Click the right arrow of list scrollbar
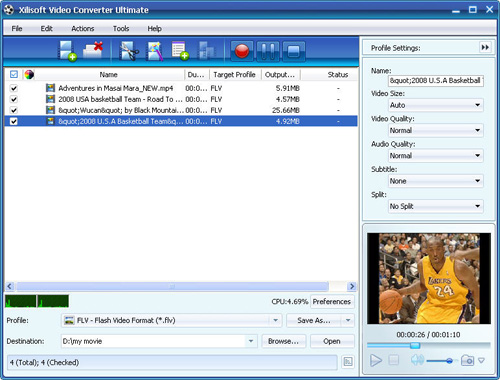This screenshot has width=500, height=380. point(351,286)
